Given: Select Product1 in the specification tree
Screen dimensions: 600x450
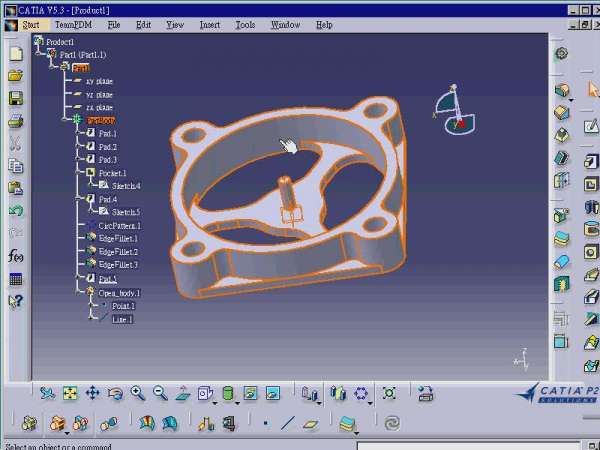Looking at the screenshot, I should coord(60,42).
